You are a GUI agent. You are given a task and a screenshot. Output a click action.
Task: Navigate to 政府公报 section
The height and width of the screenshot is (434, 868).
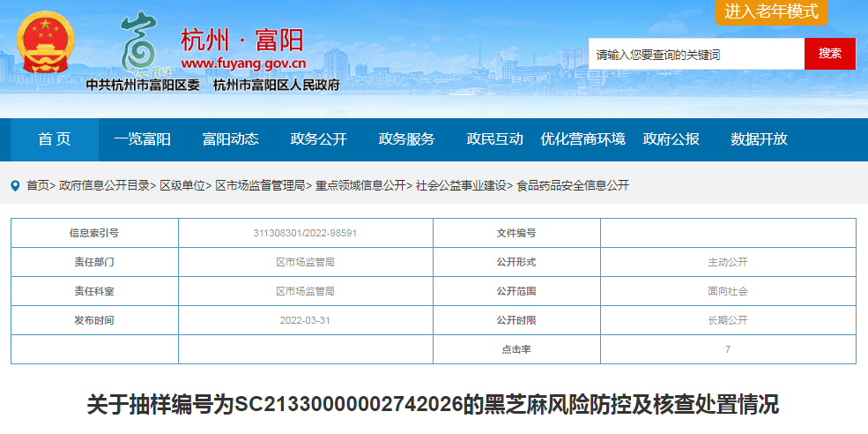pyautogui.click(x=671, y=139)
